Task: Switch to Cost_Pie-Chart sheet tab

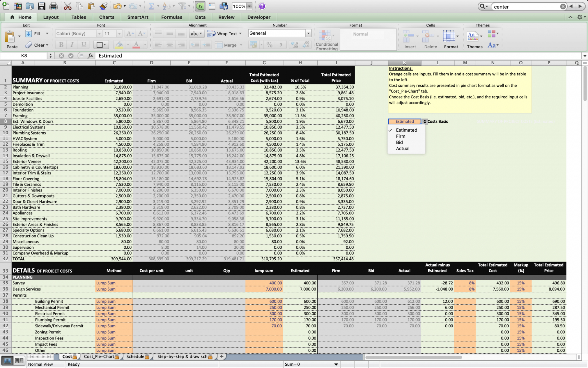Action: (99, 356)
